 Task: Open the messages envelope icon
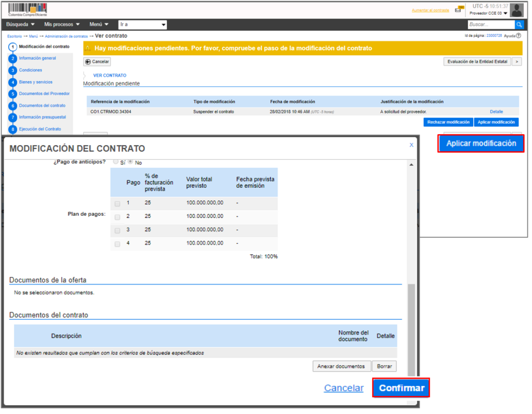[x=458, y=10]
